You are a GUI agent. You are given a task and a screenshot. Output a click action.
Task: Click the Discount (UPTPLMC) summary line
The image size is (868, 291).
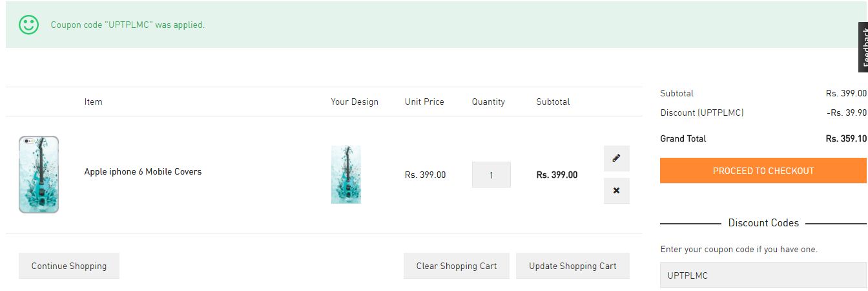tap(702, 113)
